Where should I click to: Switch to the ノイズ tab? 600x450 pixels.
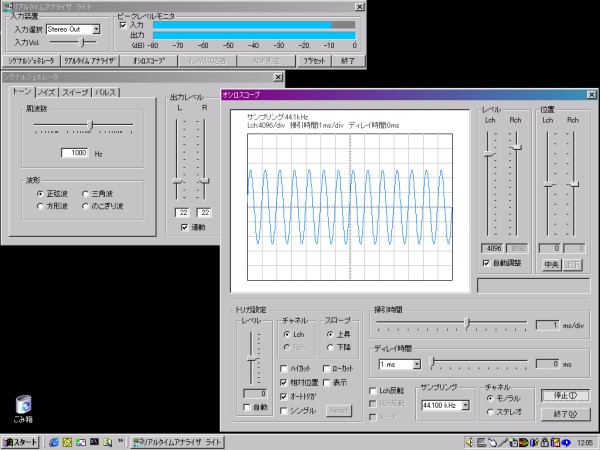pos(47,92)
